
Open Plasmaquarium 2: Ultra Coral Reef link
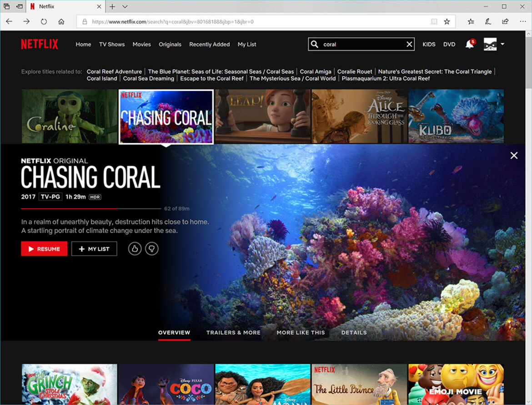[386, 78]
